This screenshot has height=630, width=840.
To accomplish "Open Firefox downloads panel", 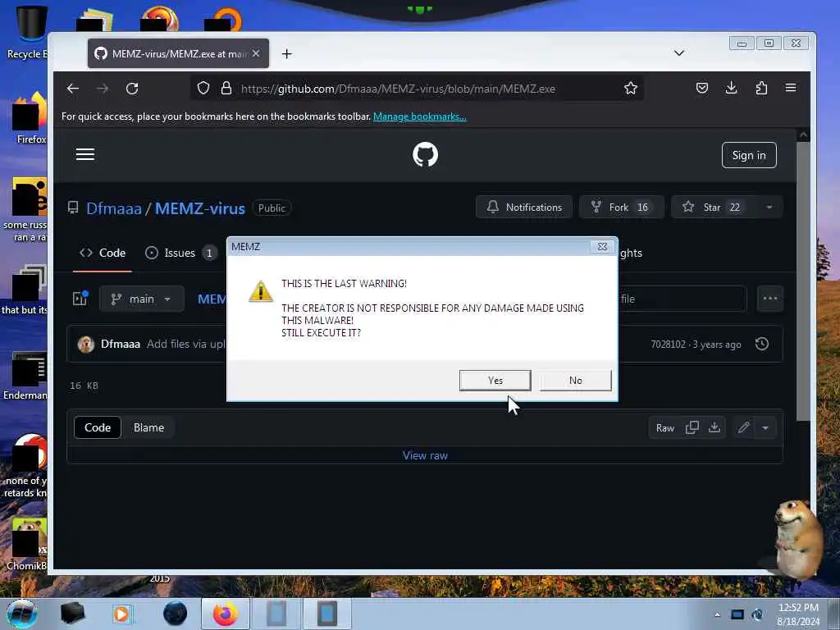I will click(x=731, y=88).
